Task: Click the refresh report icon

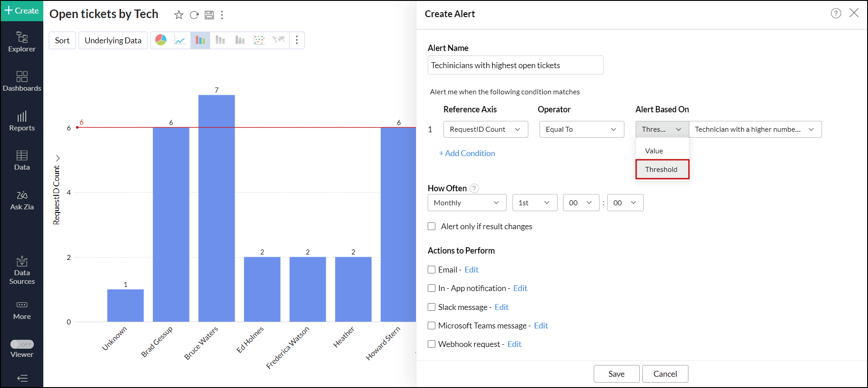Action: tap(194, 15)
